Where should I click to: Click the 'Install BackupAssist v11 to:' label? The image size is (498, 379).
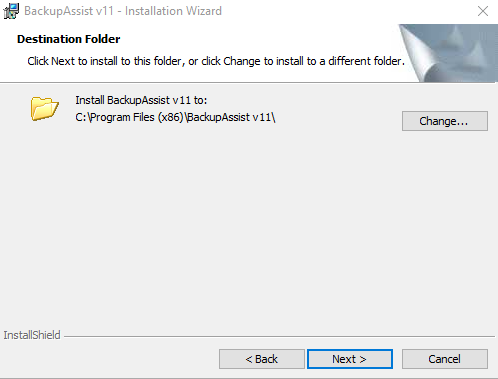point(141,100)
